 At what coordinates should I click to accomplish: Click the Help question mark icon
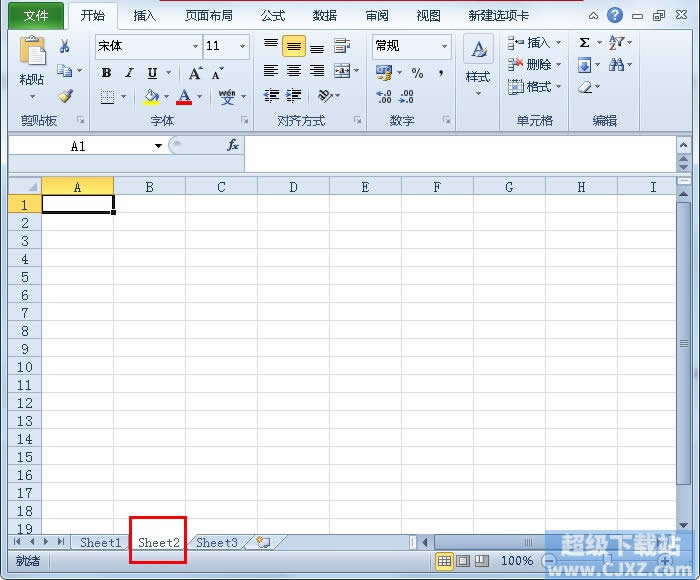point(615,16)
